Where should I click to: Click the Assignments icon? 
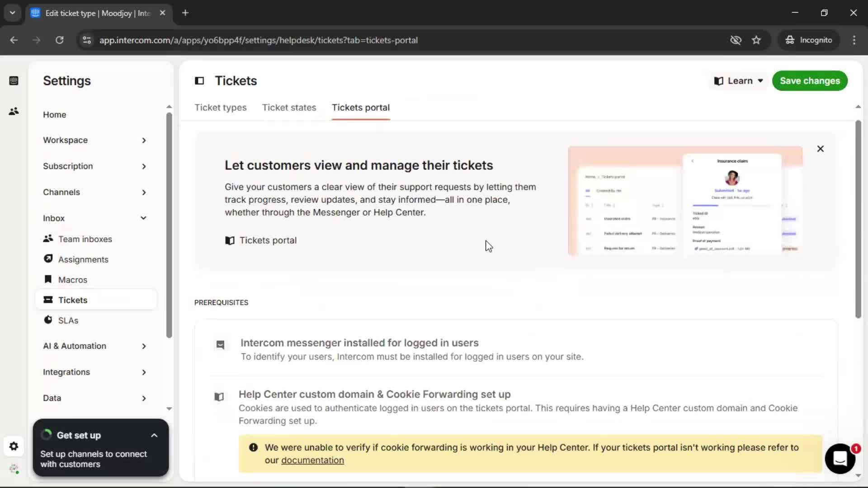(48, 259)
